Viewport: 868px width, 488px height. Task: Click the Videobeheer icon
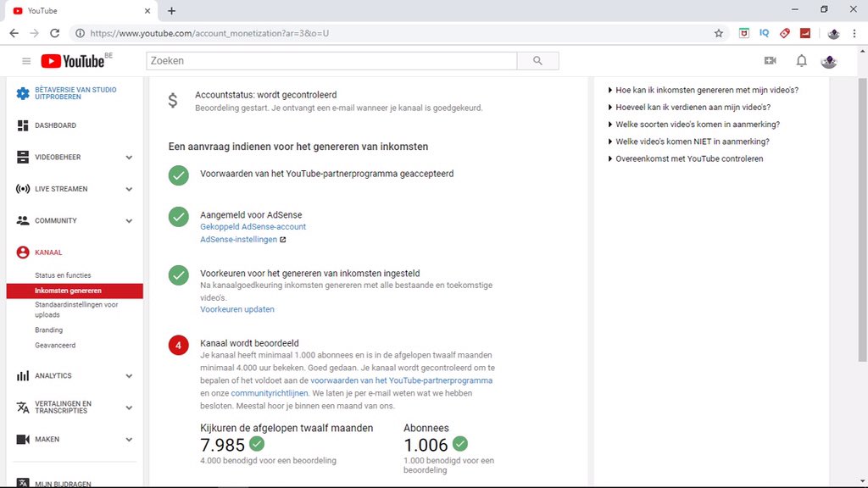(23, 157)
